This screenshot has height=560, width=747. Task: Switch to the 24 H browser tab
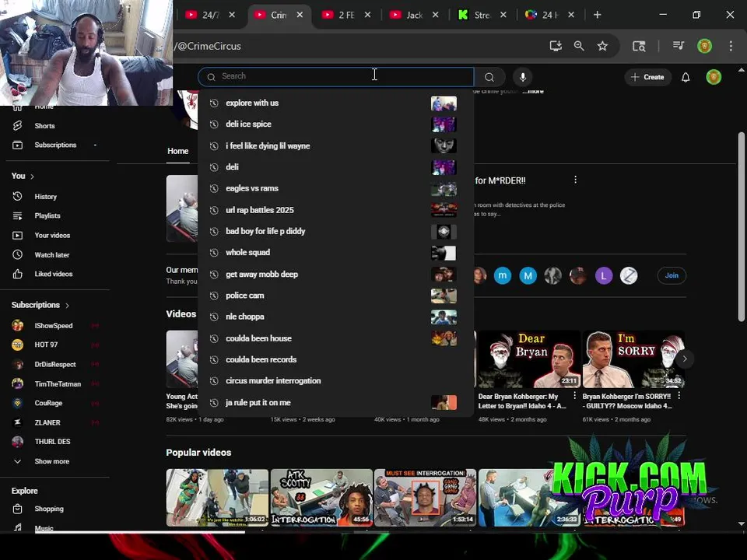(550, 15)
